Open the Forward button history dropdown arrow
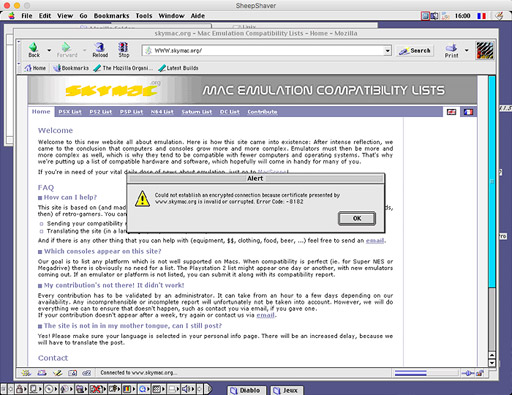Screen dimensions: 512x395 click(x=85, y=50)
